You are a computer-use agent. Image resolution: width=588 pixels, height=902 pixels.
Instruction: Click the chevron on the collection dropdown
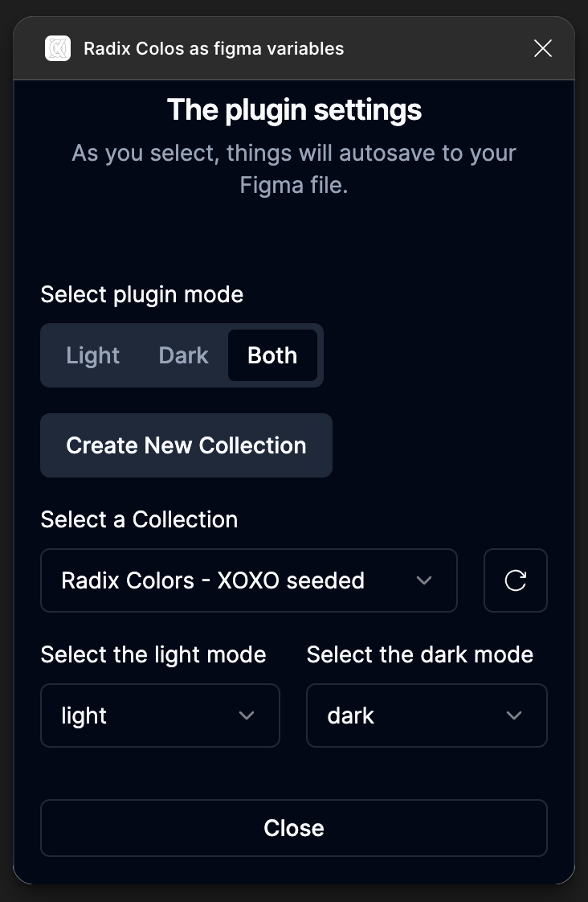(424, 580)
